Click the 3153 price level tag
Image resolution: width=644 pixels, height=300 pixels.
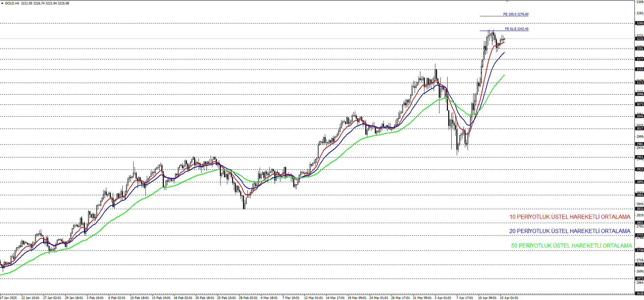640,69
